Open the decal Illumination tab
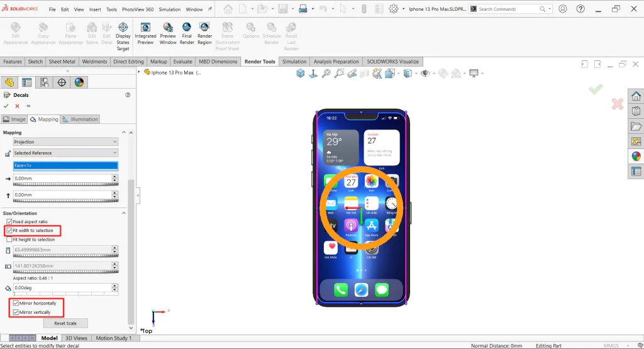Viewport: 644px width, 349px height. 80,119
